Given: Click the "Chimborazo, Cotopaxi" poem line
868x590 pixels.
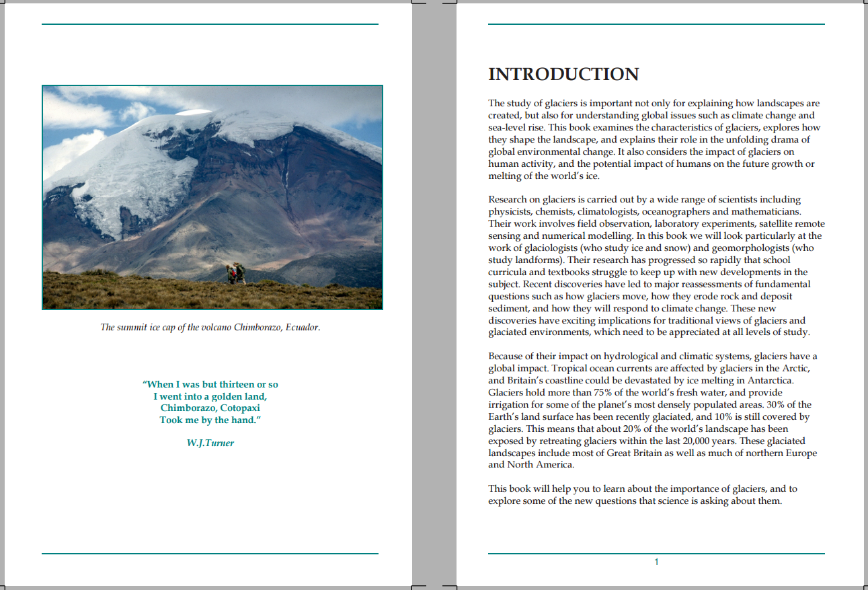Looking at the screenshot, I should pyautogui.click(x=210, y=408).
